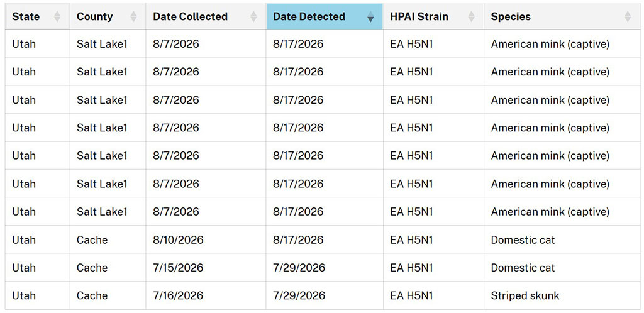Click the State column sort arrows
This screenshot has width=644, height=313.
click(x=57, y=17)
